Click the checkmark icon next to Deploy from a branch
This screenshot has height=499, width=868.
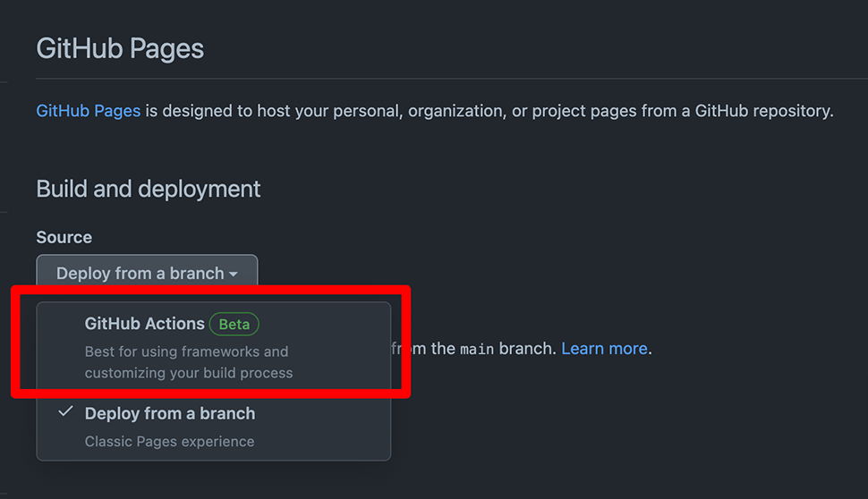click(66, 411)
